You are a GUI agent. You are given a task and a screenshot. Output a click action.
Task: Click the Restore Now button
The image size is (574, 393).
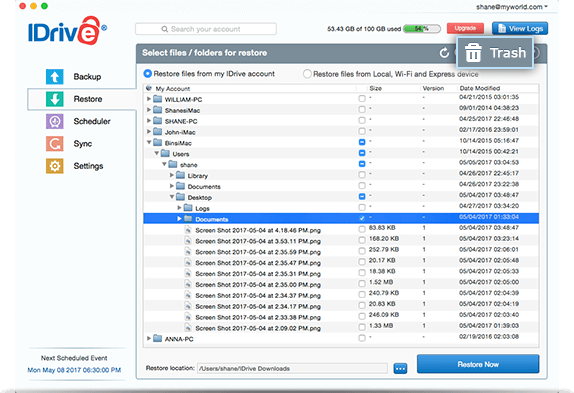click(x=478, y=364)
